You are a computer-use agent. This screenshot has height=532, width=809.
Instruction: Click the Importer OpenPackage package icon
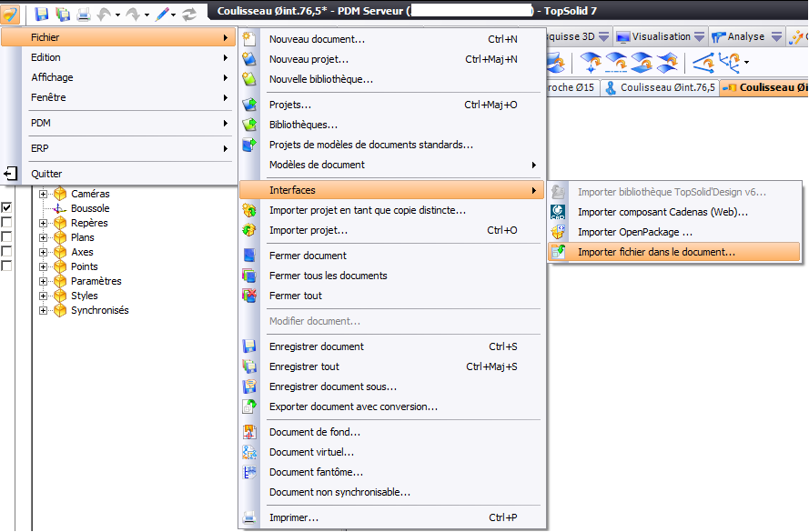(x=558, y=232)
